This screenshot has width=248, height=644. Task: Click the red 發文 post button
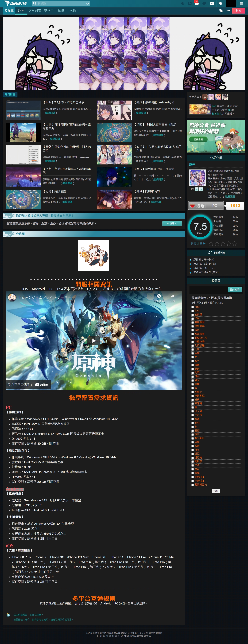pos(238,10)
